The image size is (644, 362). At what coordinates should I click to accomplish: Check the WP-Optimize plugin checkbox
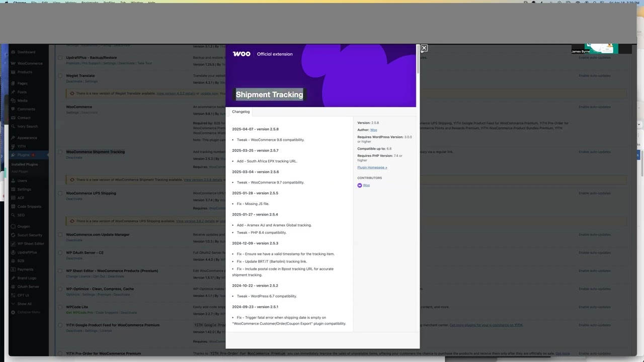point(60,289)
